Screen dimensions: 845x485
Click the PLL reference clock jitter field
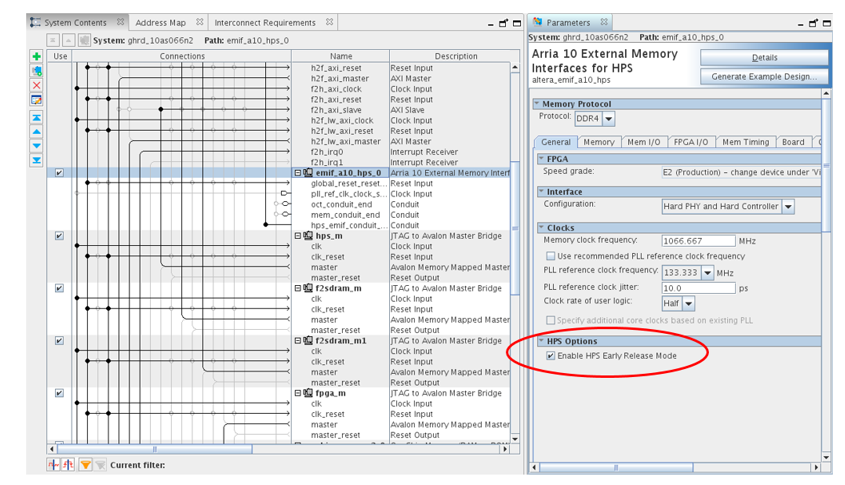point(698,288)
